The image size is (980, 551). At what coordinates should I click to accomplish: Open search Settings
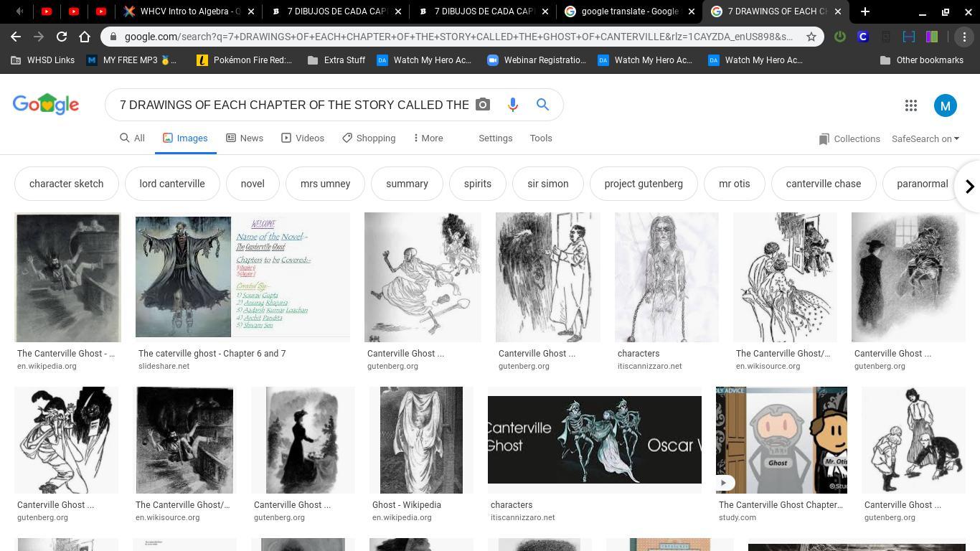coord(496,138)
